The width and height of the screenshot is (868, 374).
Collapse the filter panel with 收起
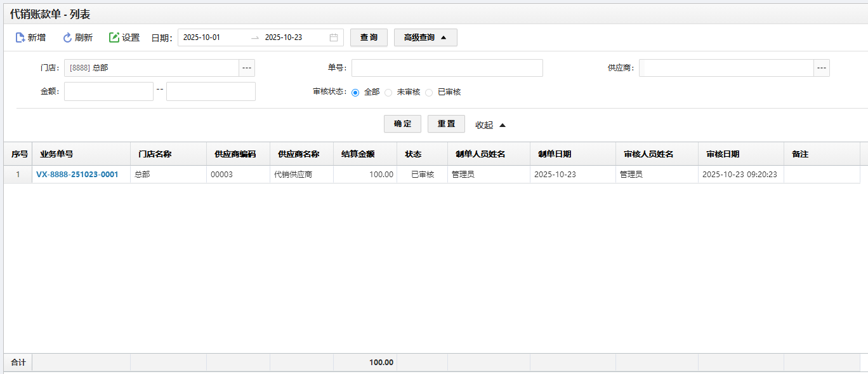point(490,125)
